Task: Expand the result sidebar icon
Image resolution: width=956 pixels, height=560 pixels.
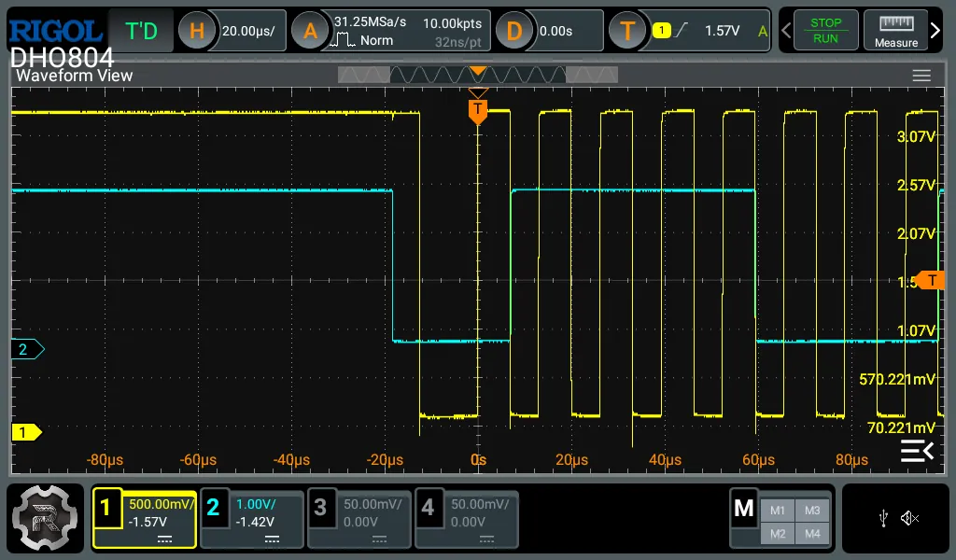Action: coord(917,451)
